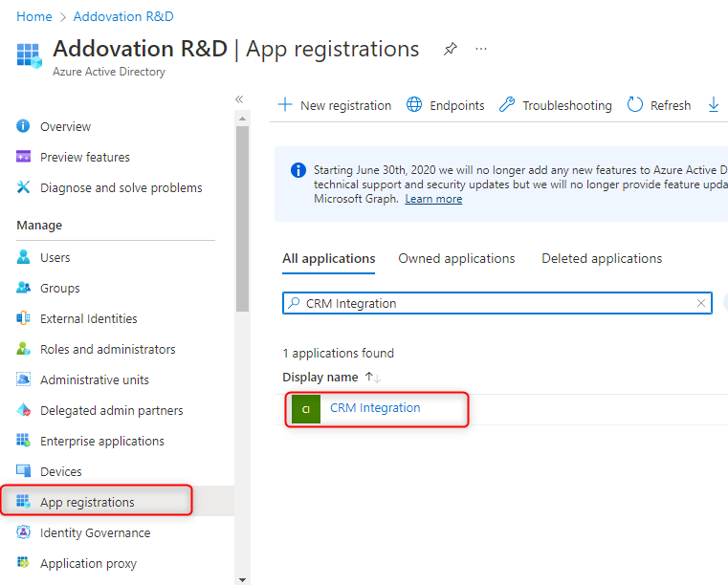Open Preview features

85,158
